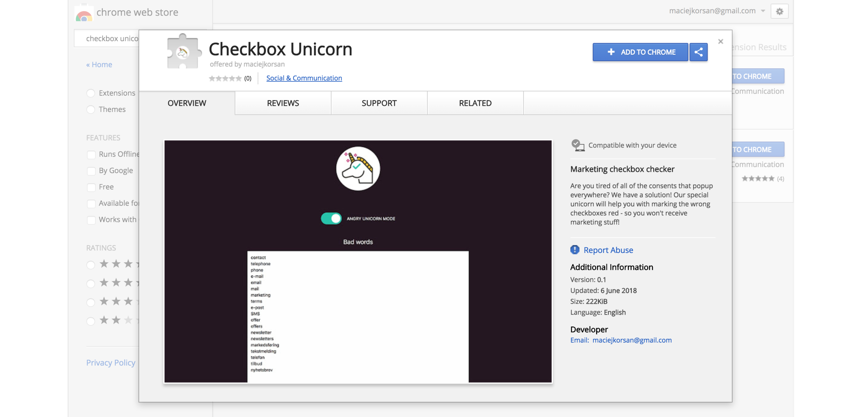Click the extension's star rating
Viewport: 868px width, 417px height.
225,79
